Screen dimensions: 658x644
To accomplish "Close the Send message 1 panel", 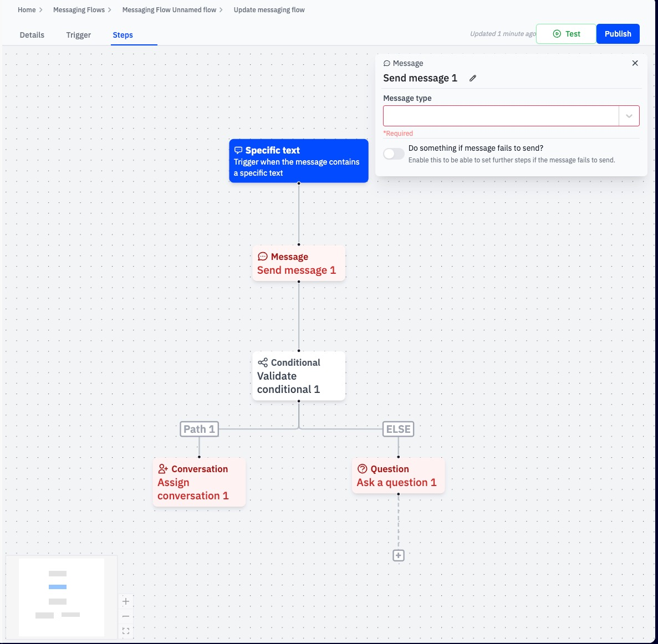I will [x=635, y=63].
